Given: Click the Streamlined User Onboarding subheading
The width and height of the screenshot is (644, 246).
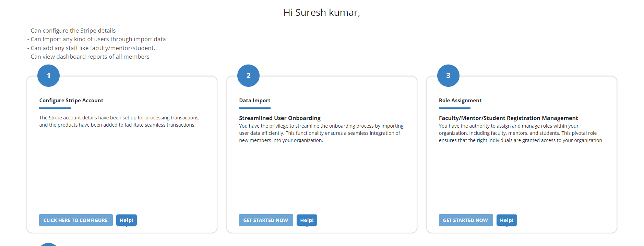Looking at the screenshot, I should [x=279, y=118].
